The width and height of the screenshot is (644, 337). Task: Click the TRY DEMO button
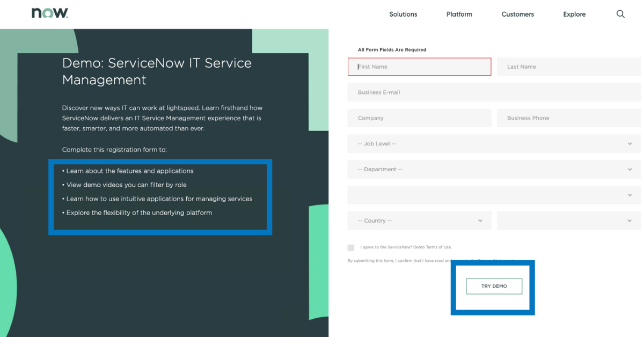494,286
